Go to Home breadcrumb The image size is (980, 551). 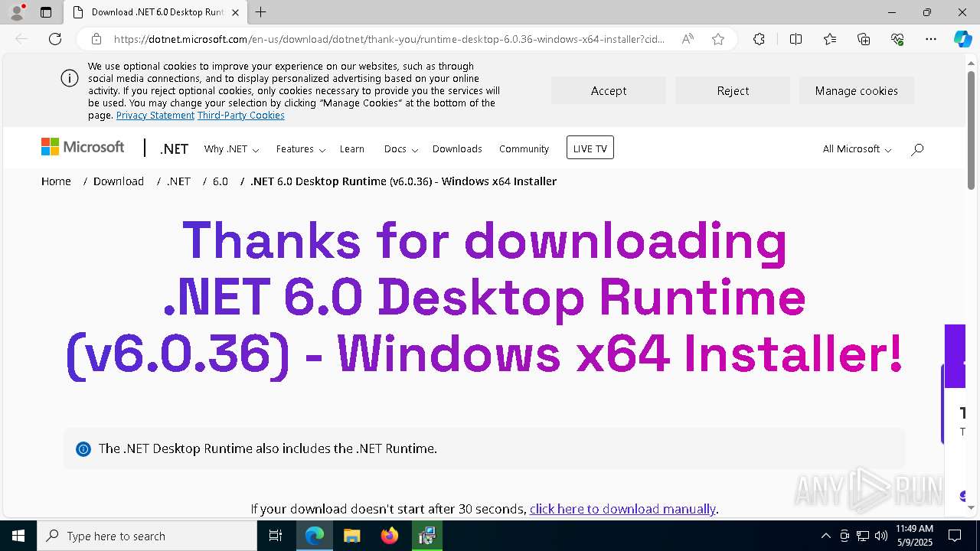(x=56, y=181)
